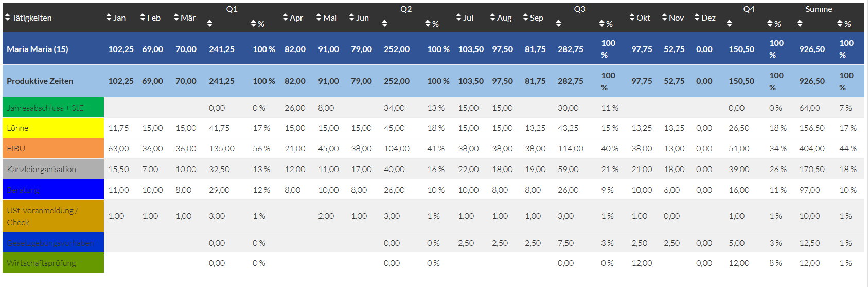Screen dimensions: 868x287
Task: Sort by the Dez column
Action: [x=705, y=18]
